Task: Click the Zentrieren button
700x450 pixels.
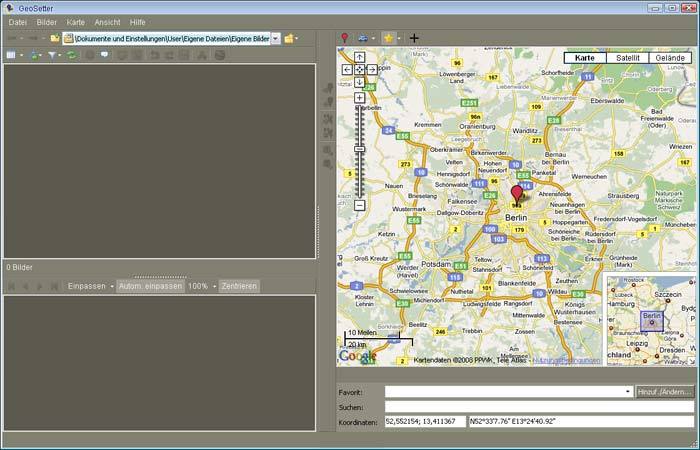Action: point(239,286)
